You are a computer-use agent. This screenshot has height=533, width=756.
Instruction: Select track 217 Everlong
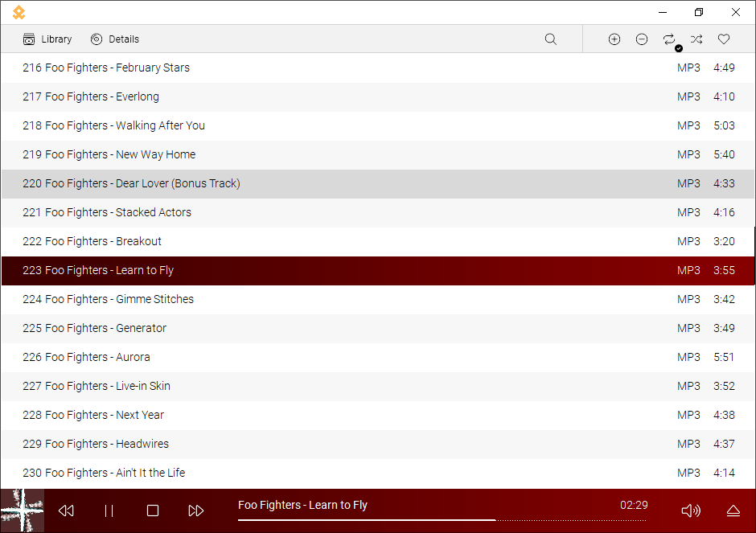(91, 97)
